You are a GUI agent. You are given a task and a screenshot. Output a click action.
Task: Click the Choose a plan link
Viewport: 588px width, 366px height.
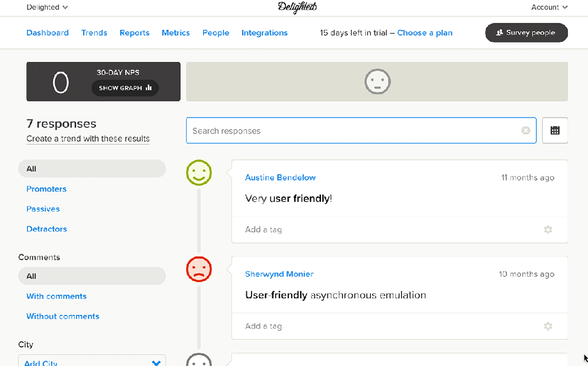[425, 33]
